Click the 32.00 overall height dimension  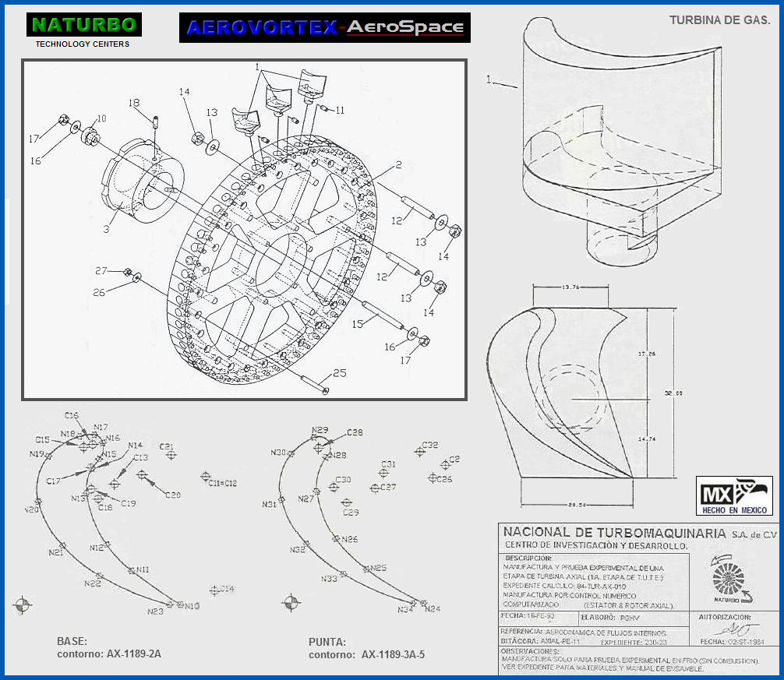[x=673, y=393]
